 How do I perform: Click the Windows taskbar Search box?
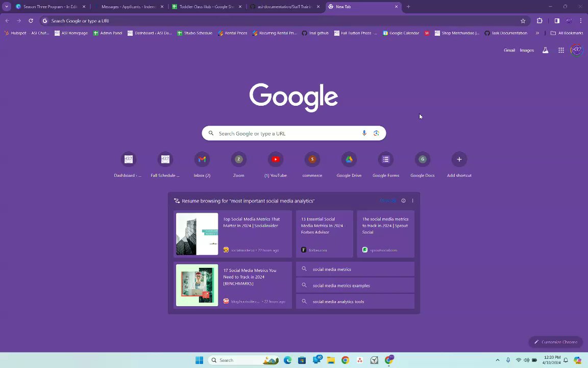[243, 360]
